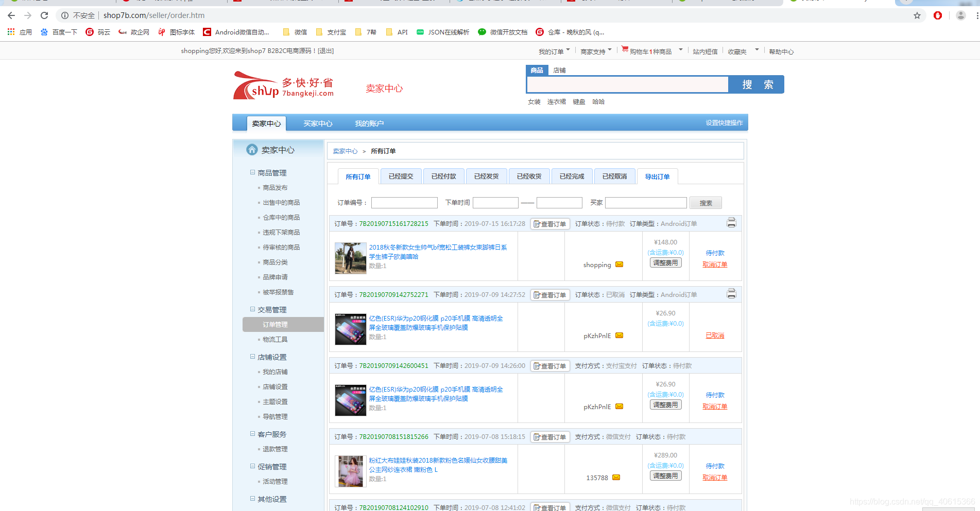Open the envelope message icon next to shopping buyer

tap(619, 265)
